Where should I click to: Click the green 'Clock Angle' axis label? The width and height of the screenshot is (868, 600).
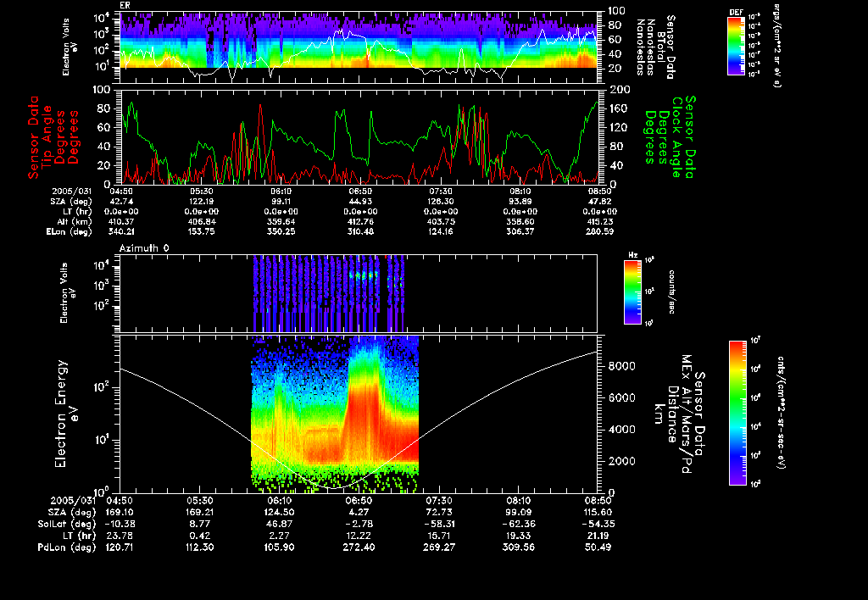coord(676,137)
